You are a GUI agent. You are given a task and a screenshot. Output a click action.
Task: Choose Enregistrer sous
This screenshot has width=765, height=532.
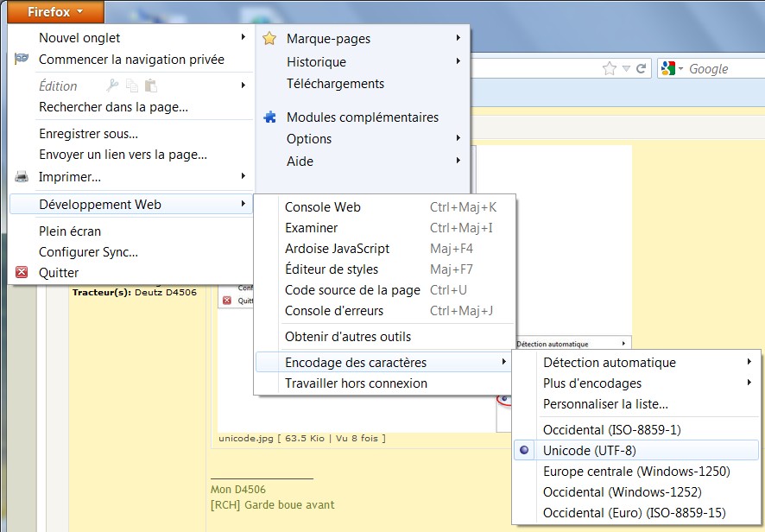click(130, 133)
